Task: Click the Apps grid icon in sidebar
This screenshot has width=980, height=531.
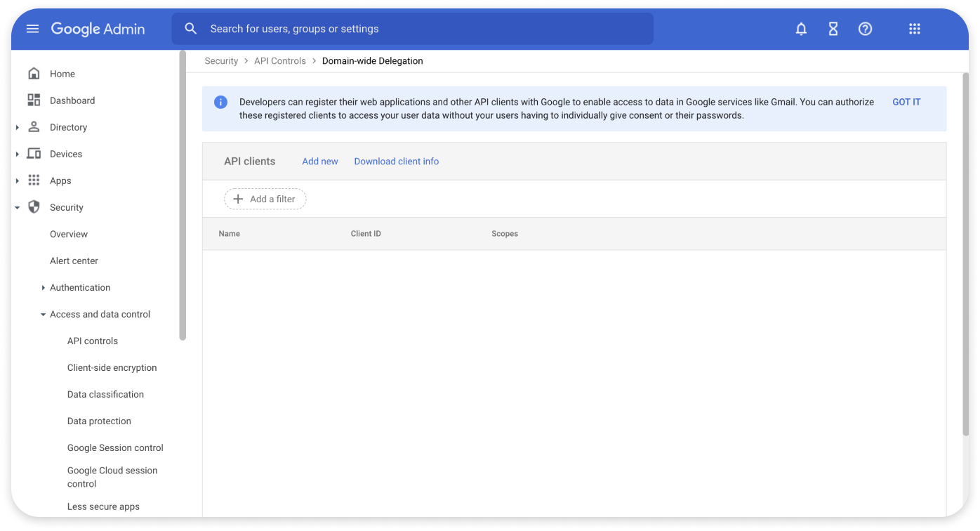Action: click(x=34, y=181)
